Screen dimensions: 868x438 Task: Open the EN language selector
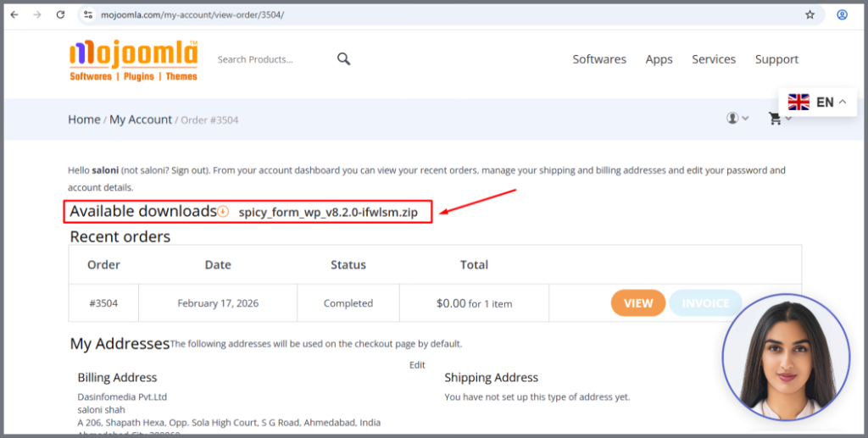(816, 103)
